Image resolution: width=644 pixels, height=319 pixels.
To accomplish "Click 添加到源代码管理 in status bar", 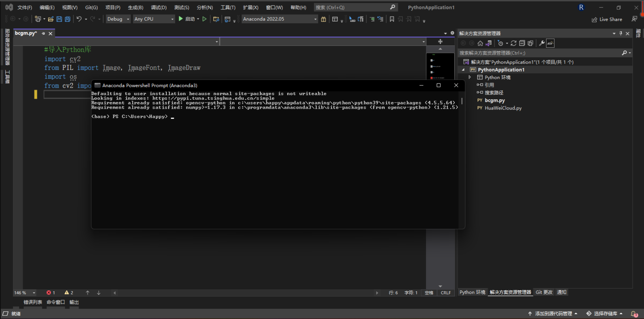I will (x=553, y=314).
